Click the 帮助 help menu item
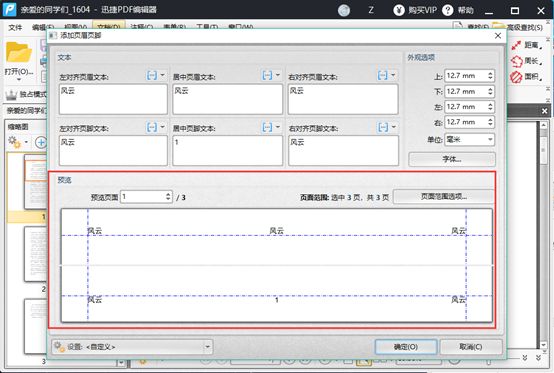This screenshot has width=554, height=373. tap(465, 10)
